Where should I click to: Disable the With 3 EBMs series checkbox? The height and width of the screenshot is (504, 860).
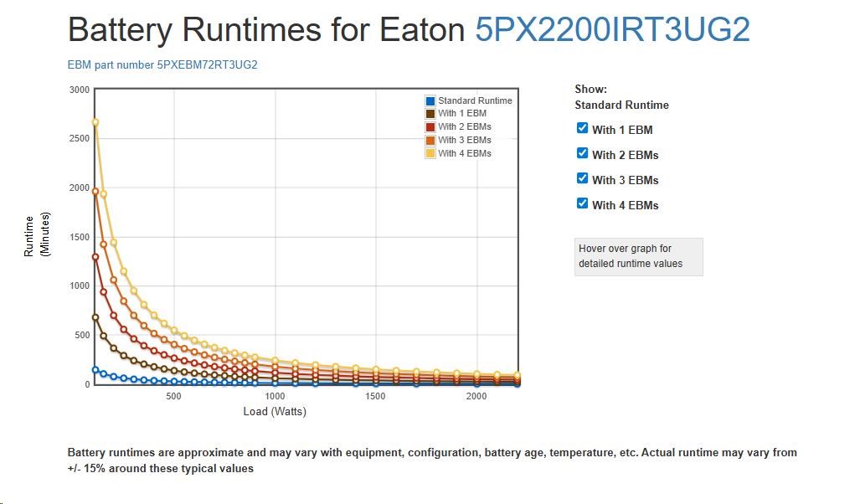tap(583, 178)
